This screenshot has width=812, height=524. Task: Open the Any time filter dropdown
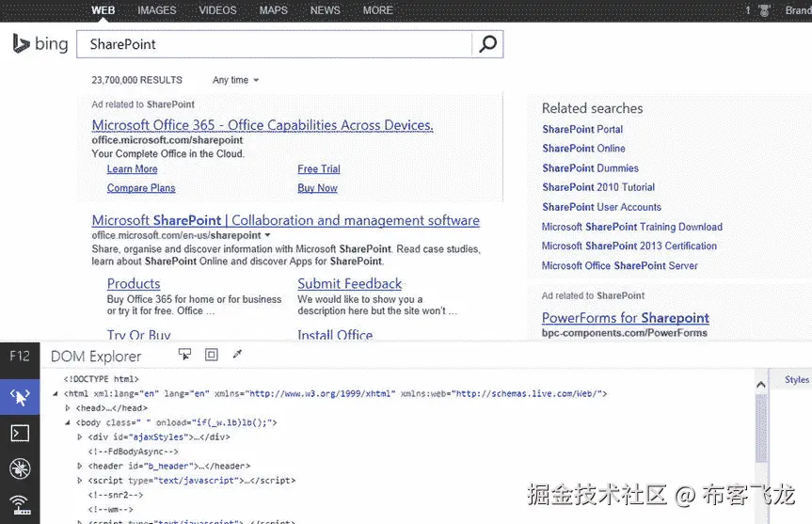(x=235, y=80)
